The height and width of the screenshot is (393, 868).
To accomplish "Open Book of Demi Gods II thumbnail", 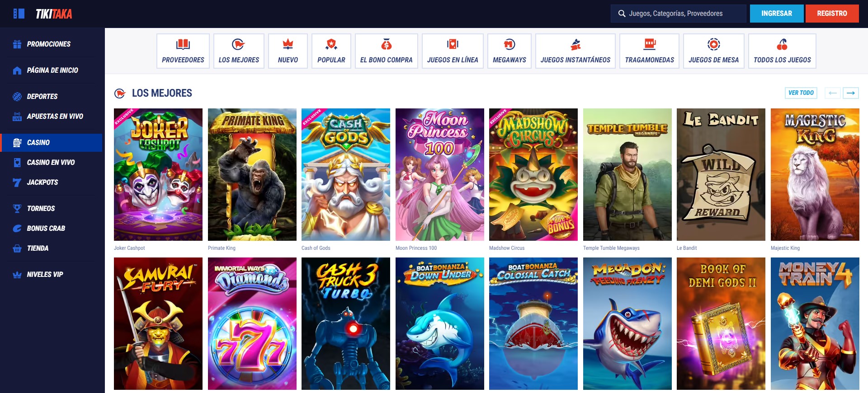I will 721,323.
